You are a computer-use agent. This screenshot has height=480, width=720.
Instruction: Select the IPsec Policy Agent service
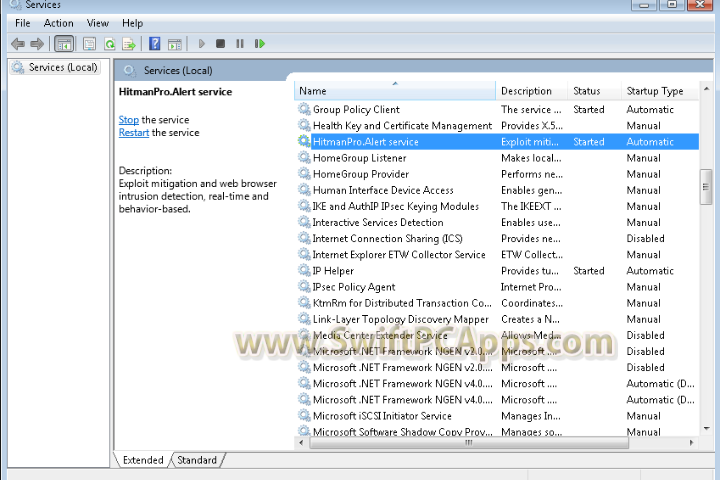(x=497, y=287)
